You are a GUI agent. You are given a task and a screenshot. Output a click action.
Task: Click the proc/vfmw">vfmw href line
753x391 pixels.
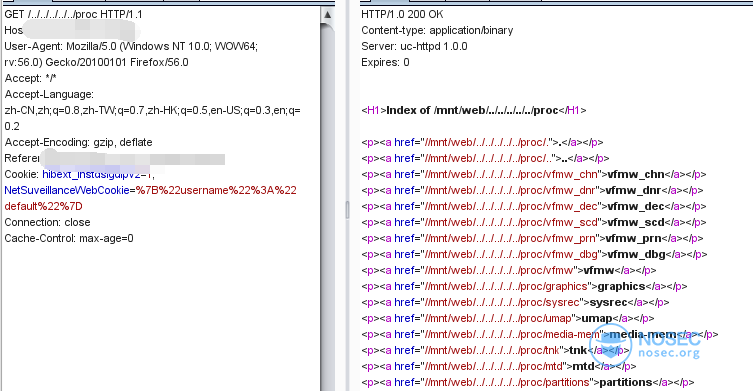click(x=509, y=270)
